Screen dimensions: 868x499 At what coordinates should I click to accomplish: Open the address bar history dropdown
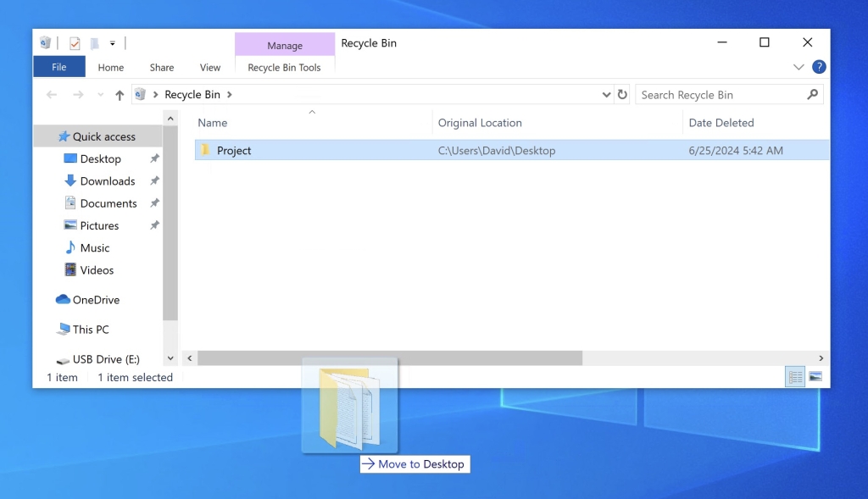(605, 94)
